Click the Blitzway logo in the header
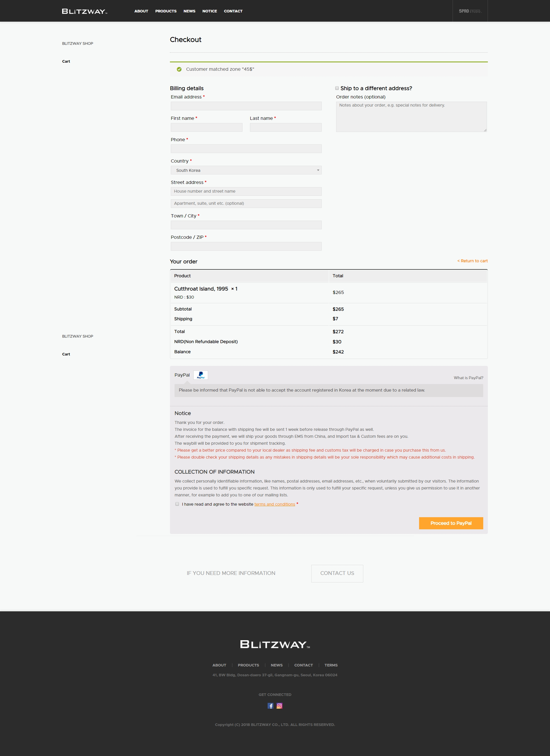The height and width of the screenshot is (756, 550). point(84,11)
